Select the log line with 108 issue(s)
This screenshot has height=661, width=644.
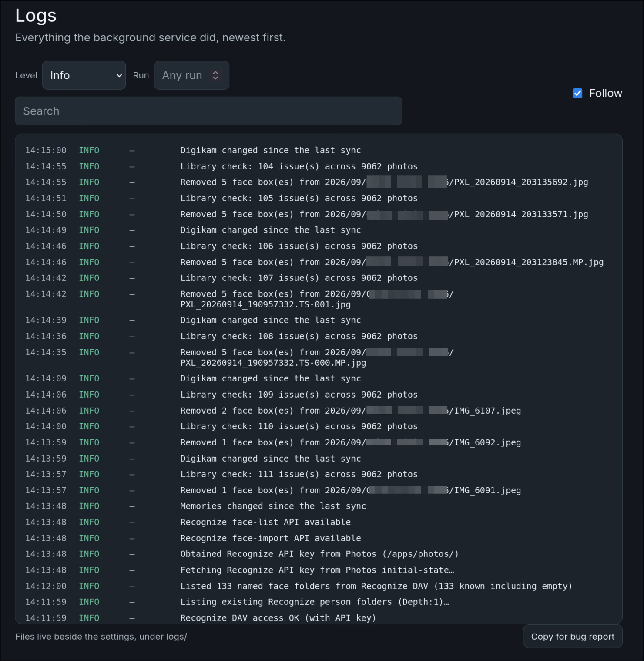[x=319, y=336]
